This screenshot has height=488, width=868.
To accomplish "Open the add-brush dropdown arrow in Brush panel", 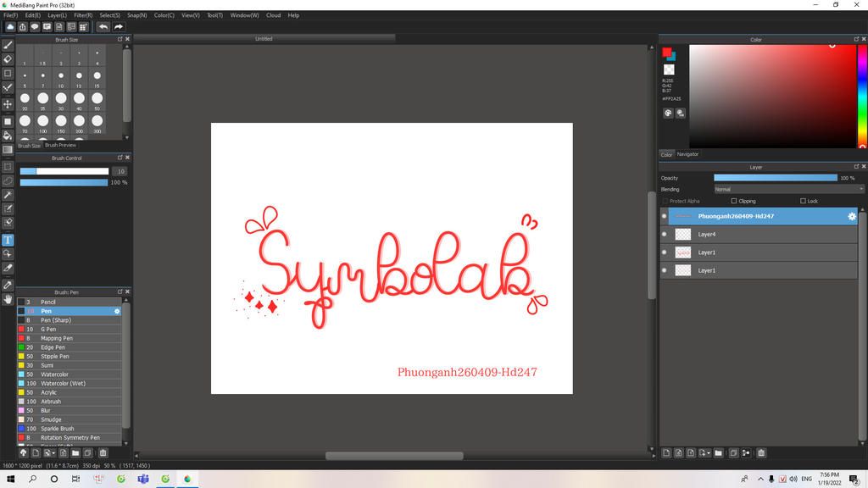I will [x=53, y=453].
